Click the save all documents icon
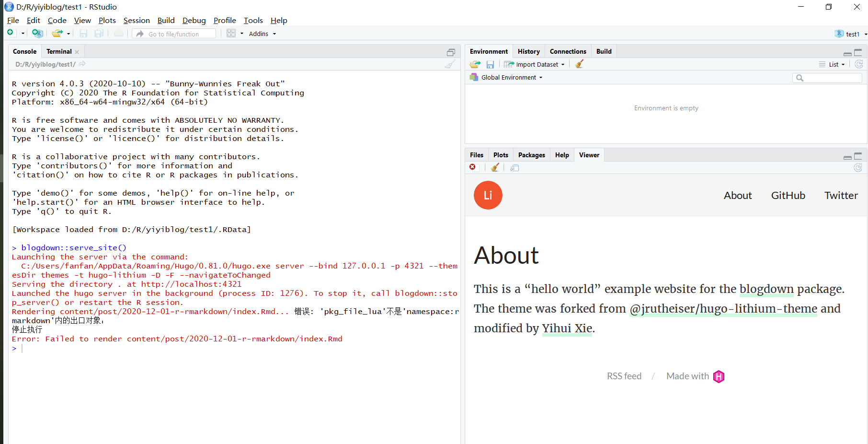Screen dimensions: 868x444 click(99, 34)
